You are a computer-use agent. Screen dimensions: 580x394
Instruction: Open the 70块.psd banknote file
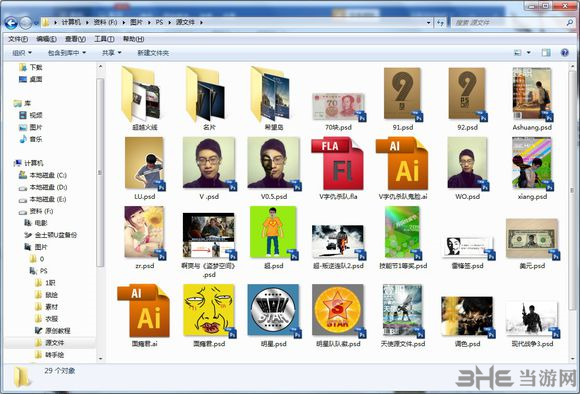point(338,107)
